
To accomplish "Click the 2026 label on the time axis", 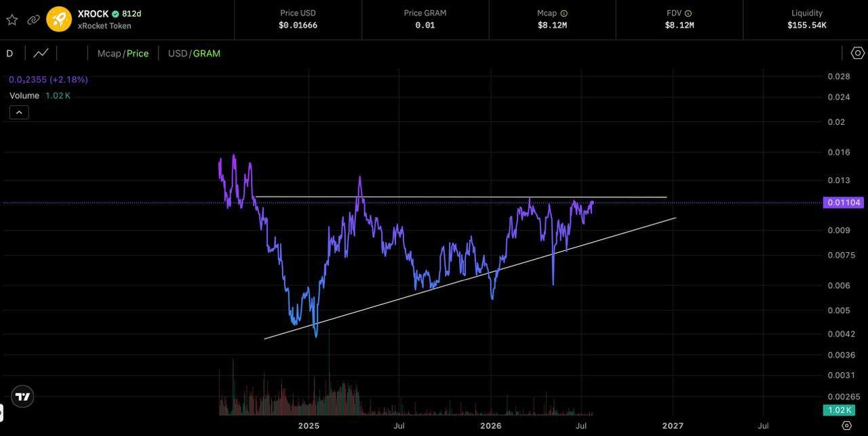I will pos(491,426).
